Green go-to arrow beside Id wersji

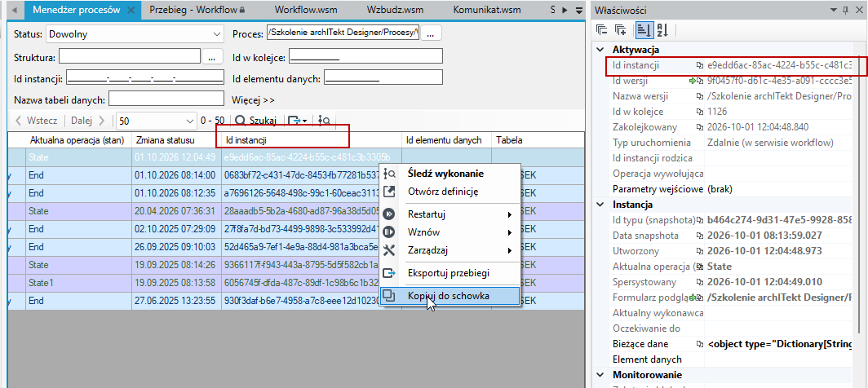693,81
